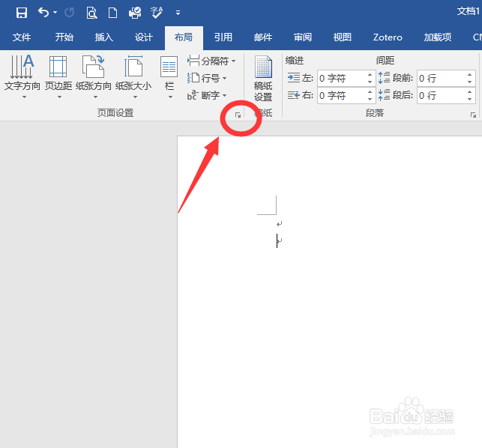Screen dimensions: 482x448
Task: Open Print Preview magnifier icon
Action: point(91,13)
